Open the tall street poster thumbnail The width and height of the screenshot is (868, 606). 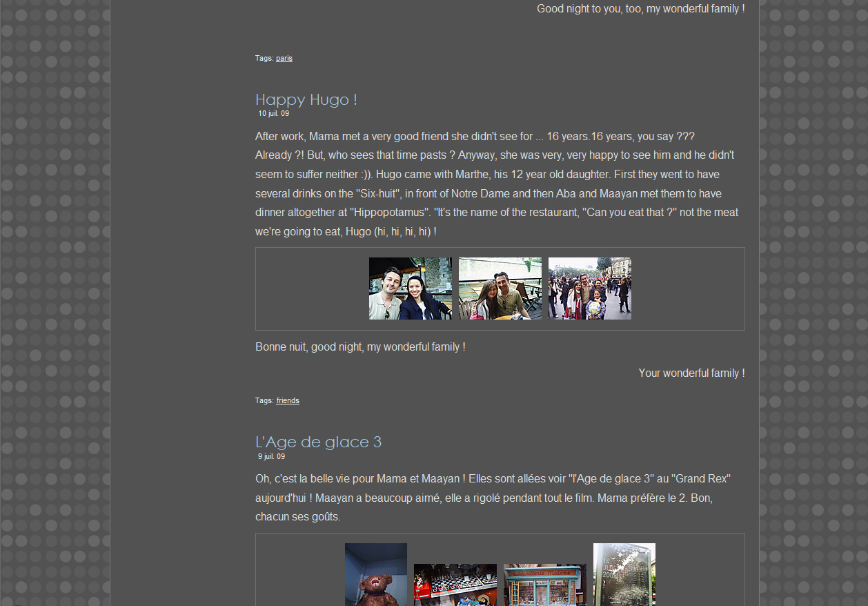[x=624, y=574]
